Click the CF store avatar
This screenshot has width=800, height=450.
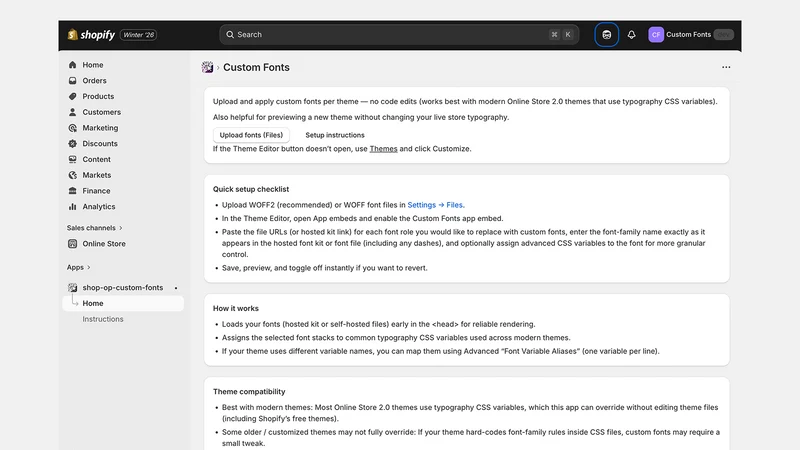[656, 35]
